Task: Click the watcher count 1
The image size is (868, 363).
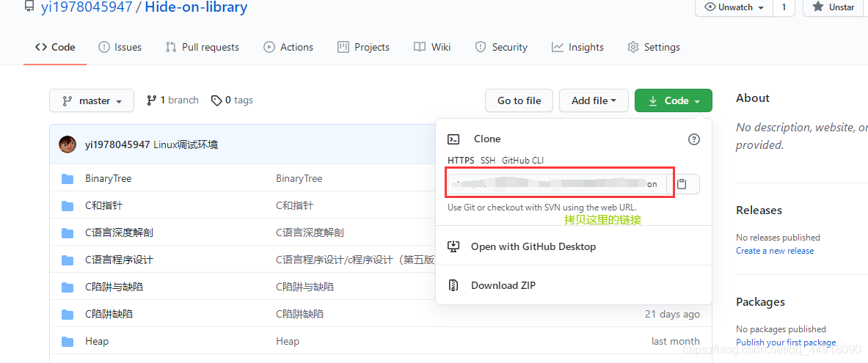Action: tap(784, 7)
